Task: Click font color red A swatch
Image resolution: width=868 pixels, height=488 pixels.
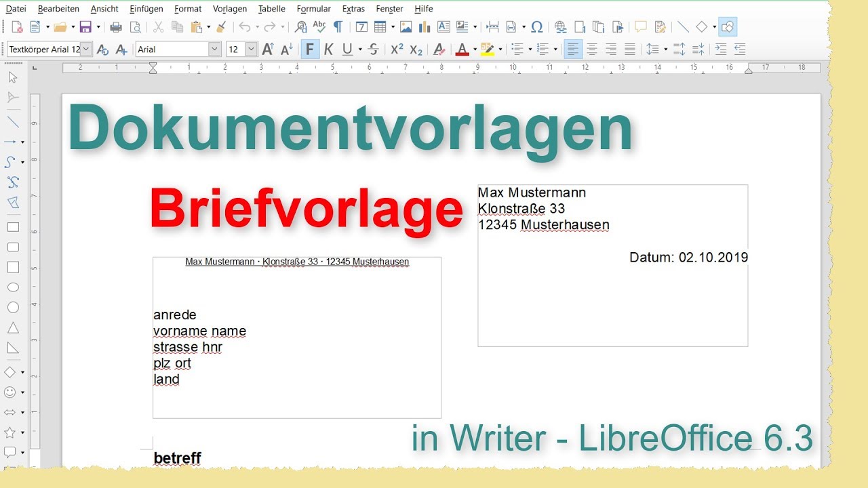Action: point(462,49)
